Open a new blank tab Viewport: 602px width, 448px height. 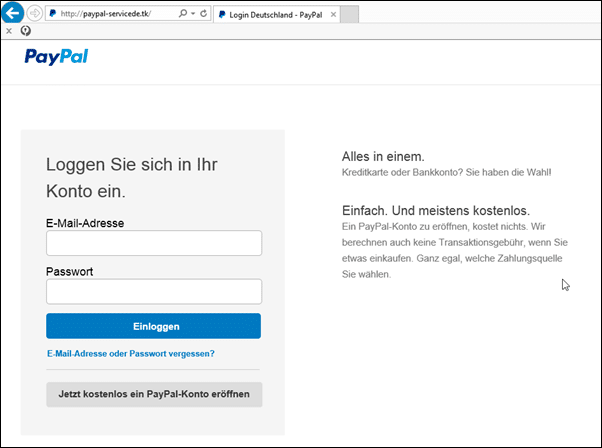349,15
